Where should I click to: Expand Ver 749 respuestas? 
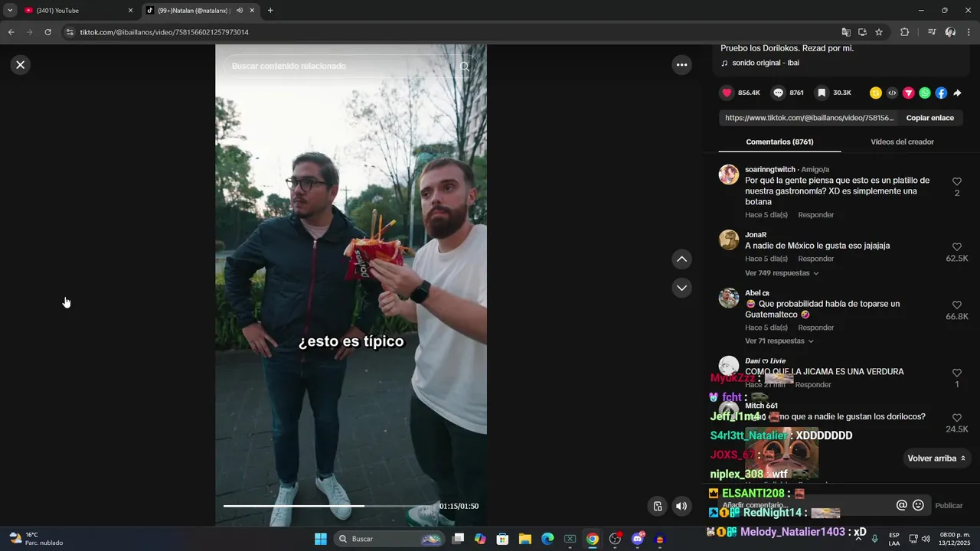pyautogui.click(x=782, y=273)
